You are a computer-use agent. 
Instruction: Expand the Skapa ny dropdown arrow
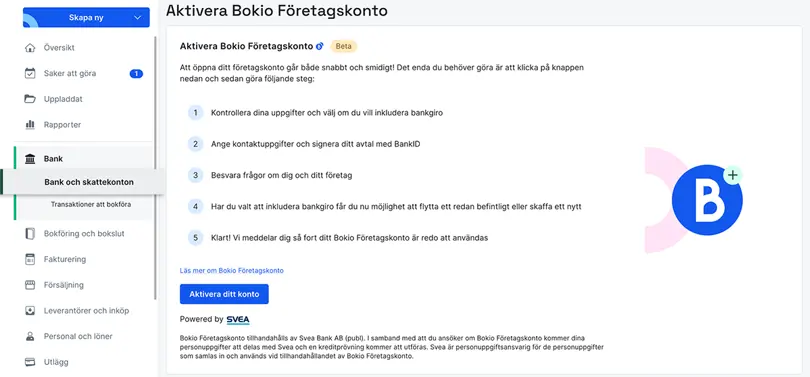(x=137, y=18)
